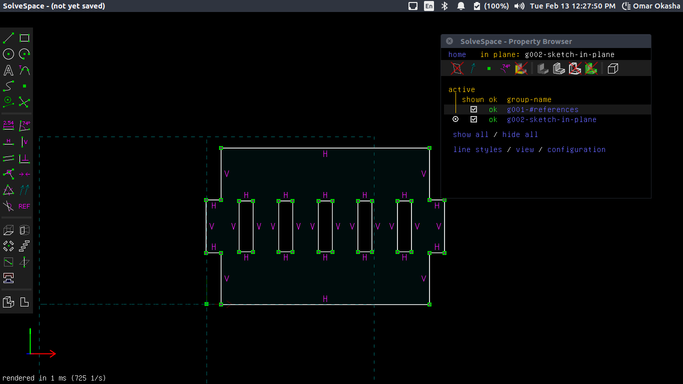Select the tangent arc at point tool
This screenshot has height=384, width=683.
pyautogui.click(x=24, y=70)
